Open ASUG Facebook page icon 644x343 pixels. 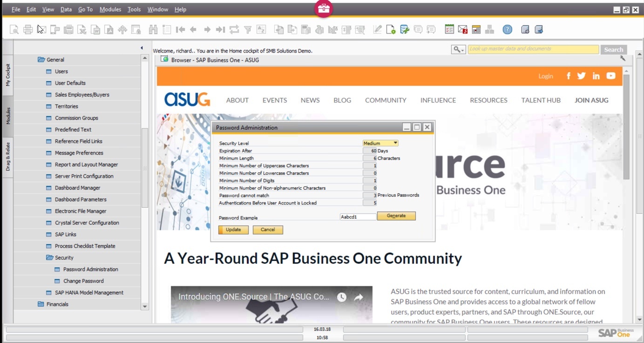569,76
